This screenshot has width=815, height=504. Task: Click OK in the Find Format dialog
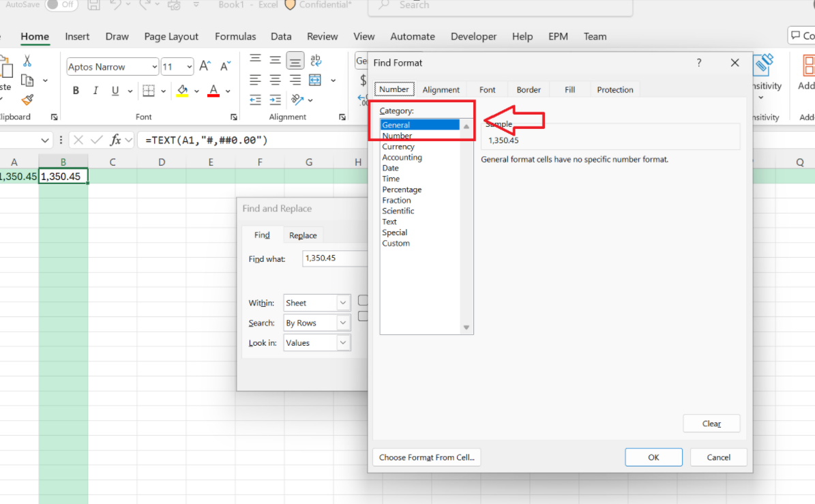click(653, 457)
